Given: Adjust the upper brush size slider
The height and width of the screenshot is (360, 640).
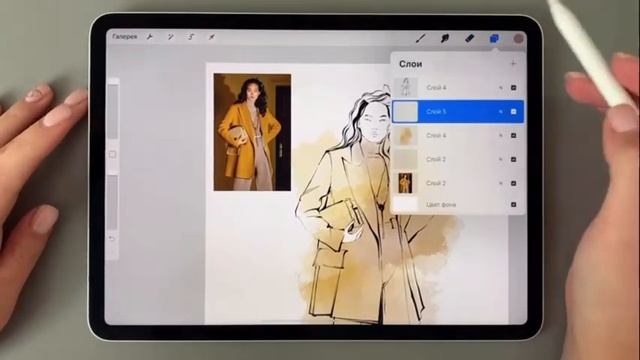Looking at the screenshot, I should click(113, 111).
